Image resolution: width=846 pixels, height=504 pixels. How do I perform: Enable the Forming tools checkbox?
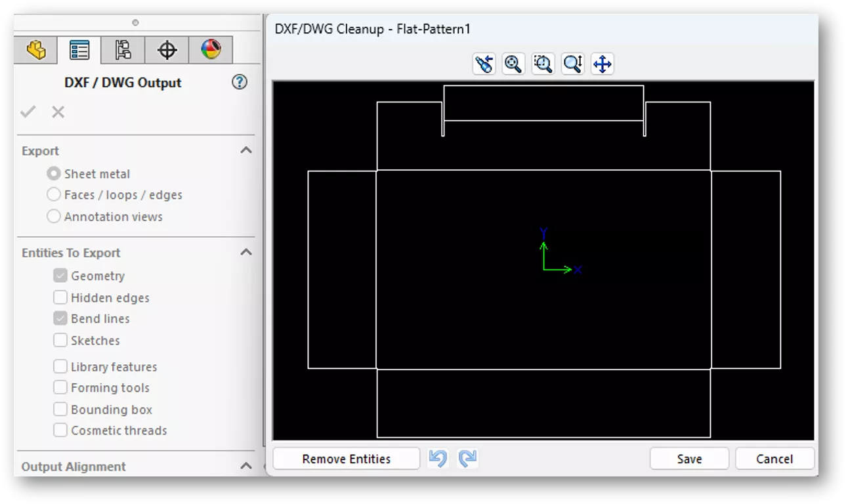pyautogui.click(x=60, y=387)
